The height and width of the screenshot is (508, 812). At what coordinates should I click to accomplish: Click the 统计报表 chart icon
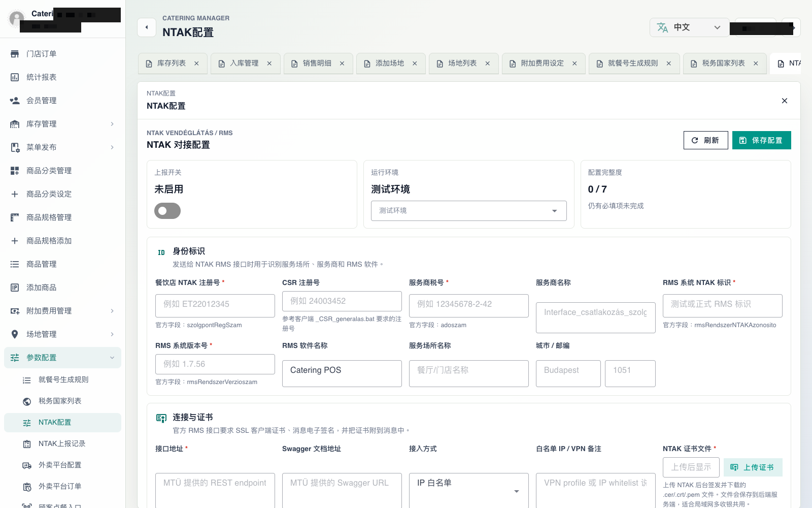pyautogui.click(x=15, y=77)
